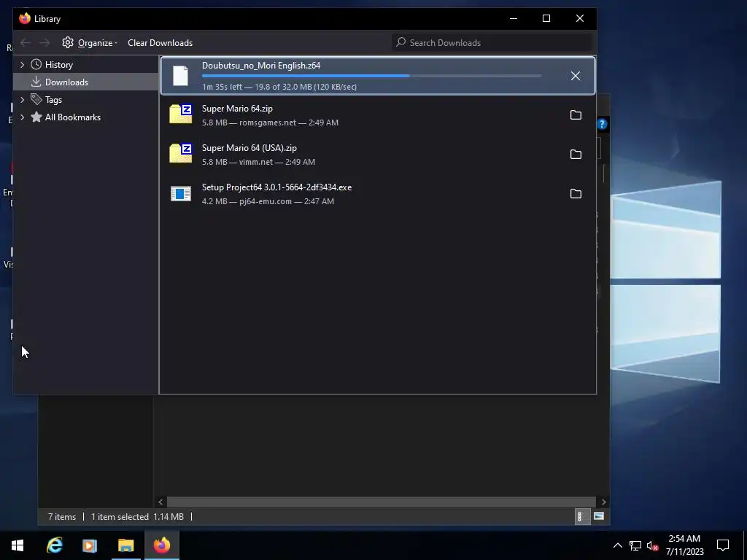Click the Organize gear icon

pyautogui.click(x=68, y=42)
